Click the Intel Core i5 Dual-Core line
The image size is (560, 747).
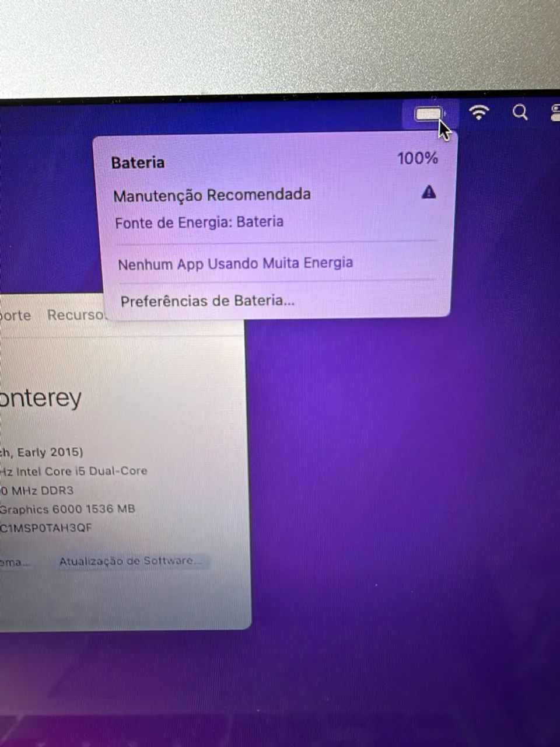(73, 471)
